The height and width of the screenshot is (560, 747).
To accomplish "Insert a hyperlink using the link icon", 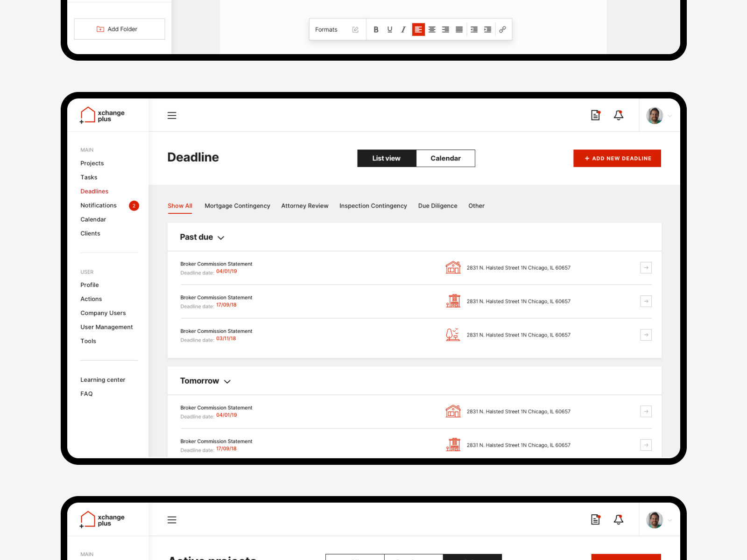I will click(502, 29).
